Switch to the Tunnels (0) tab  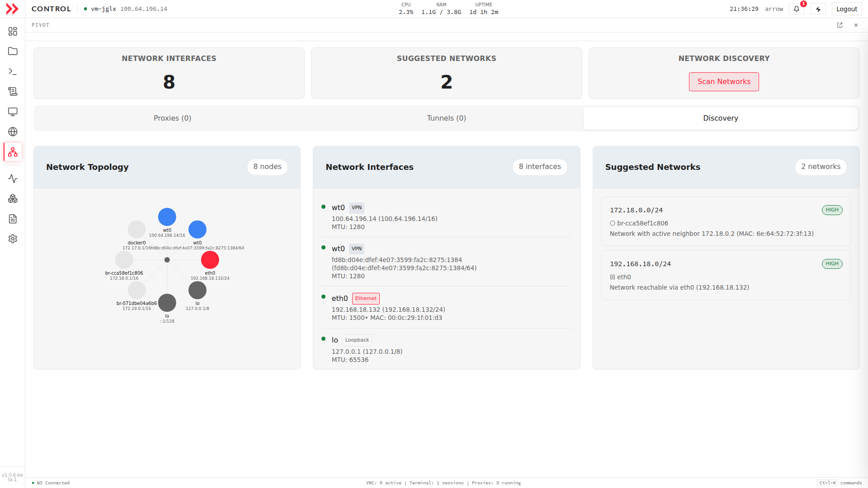446,118
